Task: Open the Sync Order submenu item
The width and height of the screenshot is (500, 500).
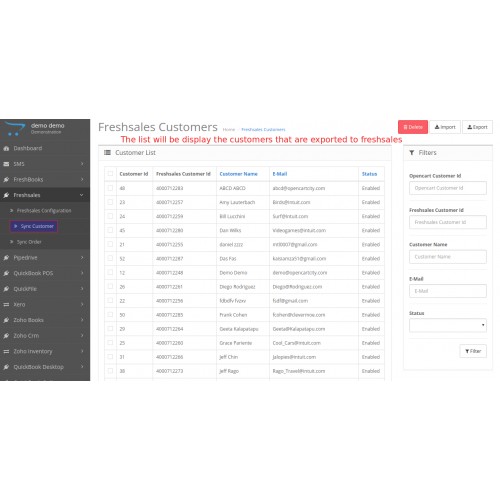Action: (29, 242)
